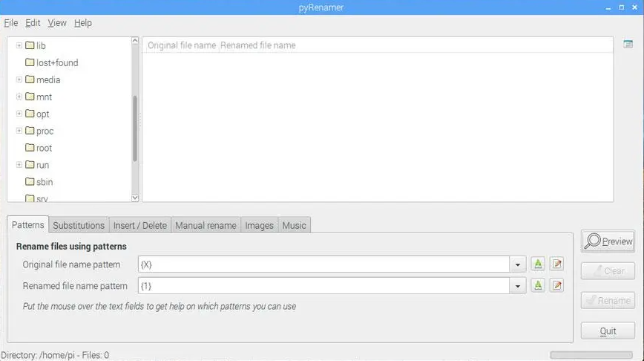
Task: Select the sbin folder icon
Action: click(x=30, y=182)
